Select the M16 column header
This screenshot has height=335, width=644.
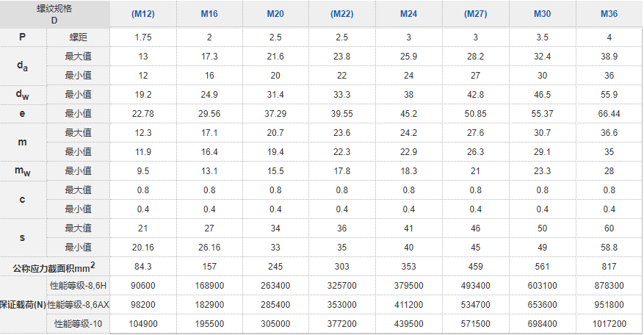point(209,14)
